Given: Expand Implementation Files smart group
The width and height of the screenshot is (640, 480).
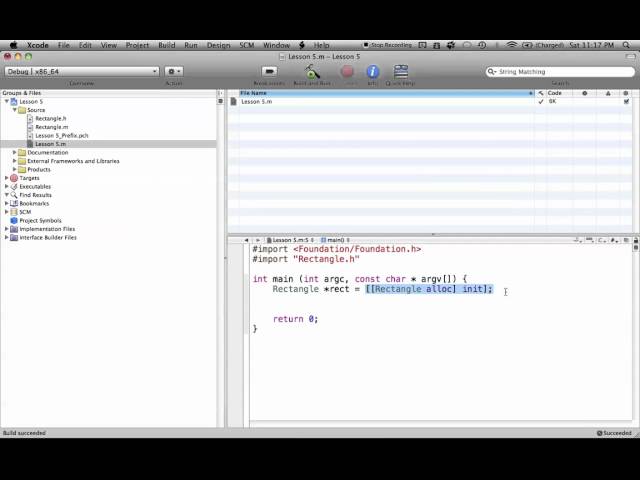Looking at the screenshot, I should pos(7,229).
